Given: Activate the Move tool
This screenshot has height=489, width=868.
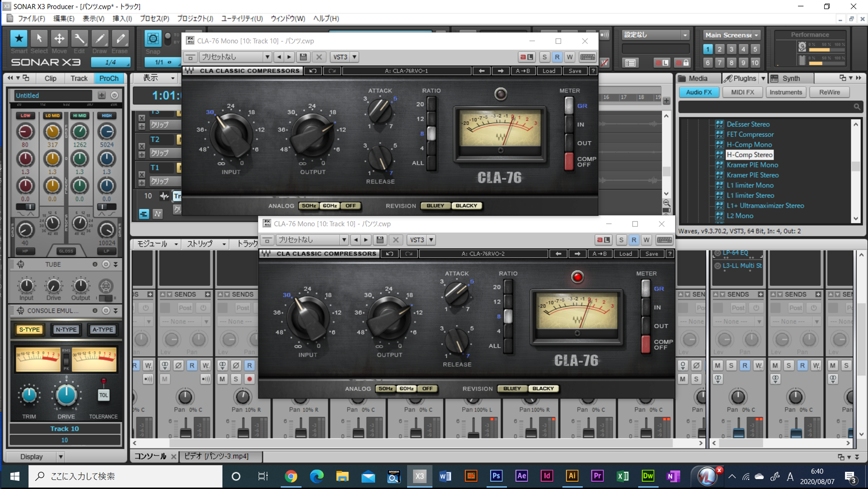Looking at the screenshot, I should [x=59, y=39].
